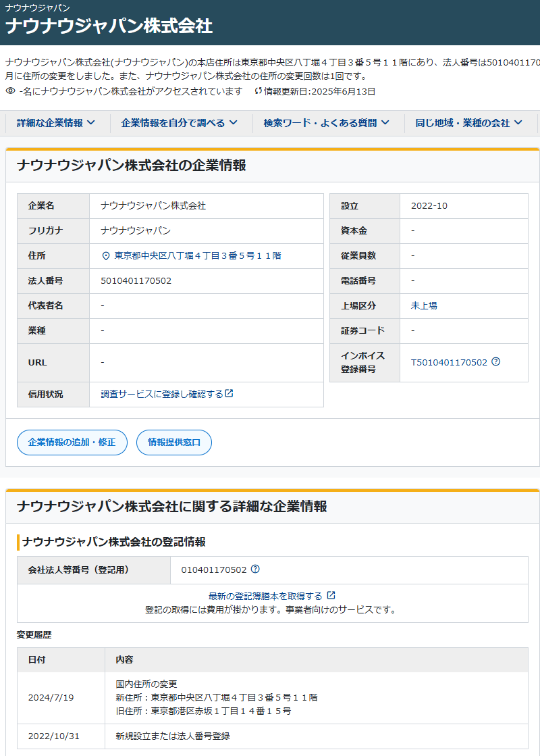Open the address link 東京都中央区八丁堀
540x756 pixels.
pyautogui.click(x=197, y=256)
